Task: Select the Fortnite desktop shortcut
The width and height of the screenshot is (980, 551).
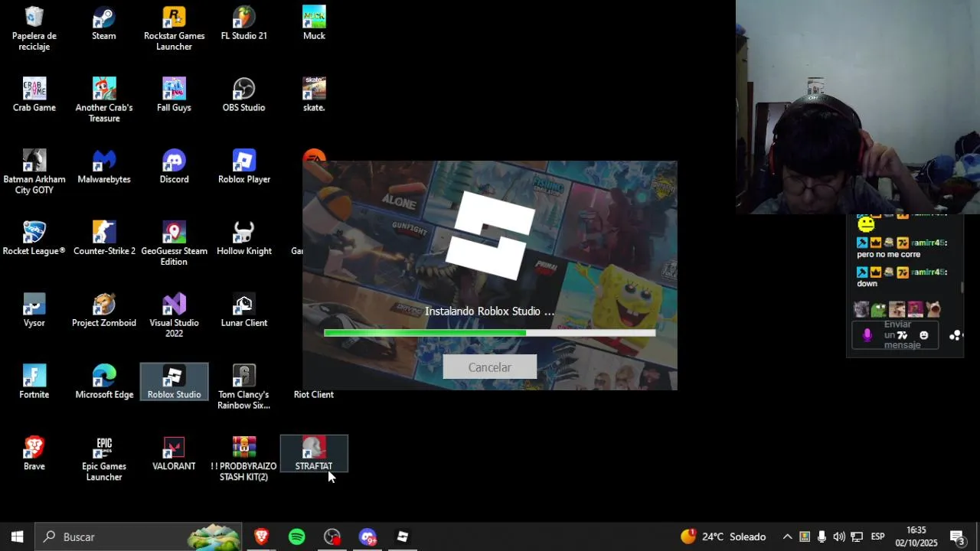Action: coord(34,382)
